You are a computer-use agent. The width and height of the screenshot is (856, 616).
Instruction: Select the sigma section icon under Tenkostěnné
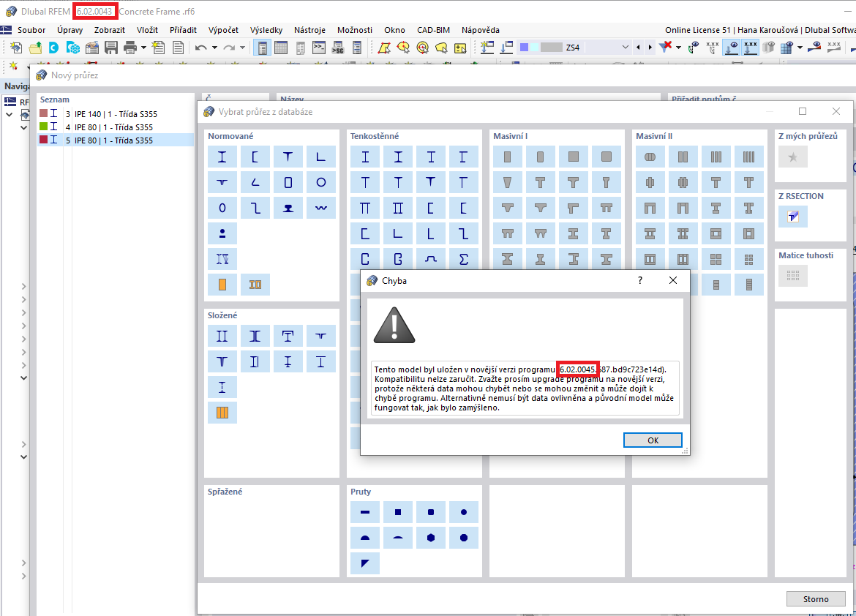point(464,259)
